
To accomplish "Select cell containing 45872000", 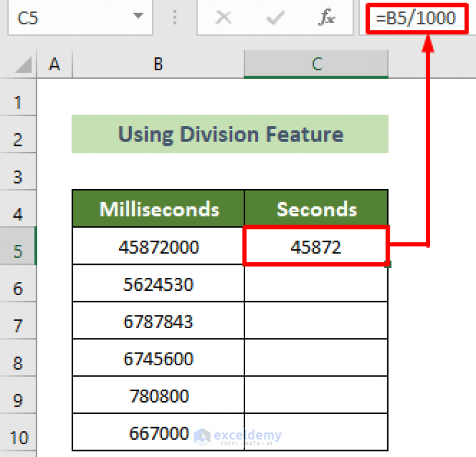I will point(158,246).
